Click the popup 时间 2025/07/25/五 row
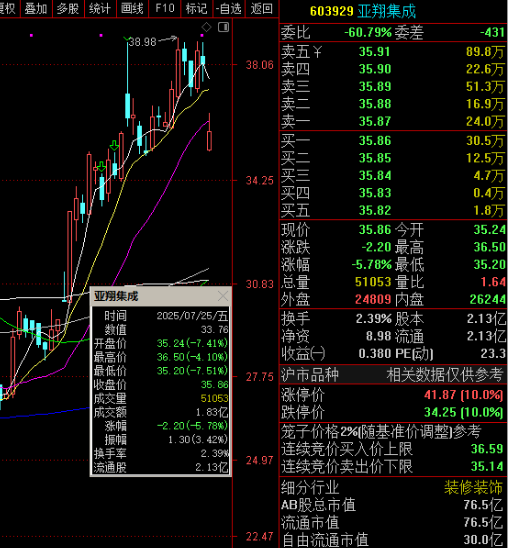 (161, 316)
